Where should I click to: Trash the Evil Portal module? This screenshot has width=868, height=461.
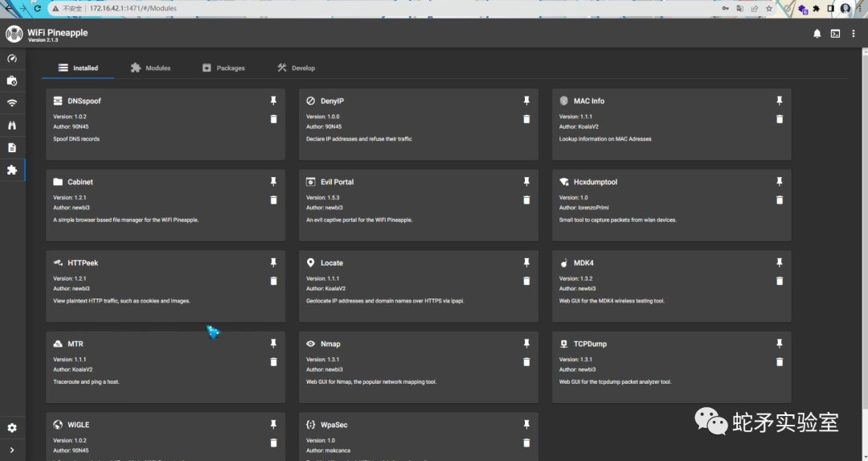526,200
